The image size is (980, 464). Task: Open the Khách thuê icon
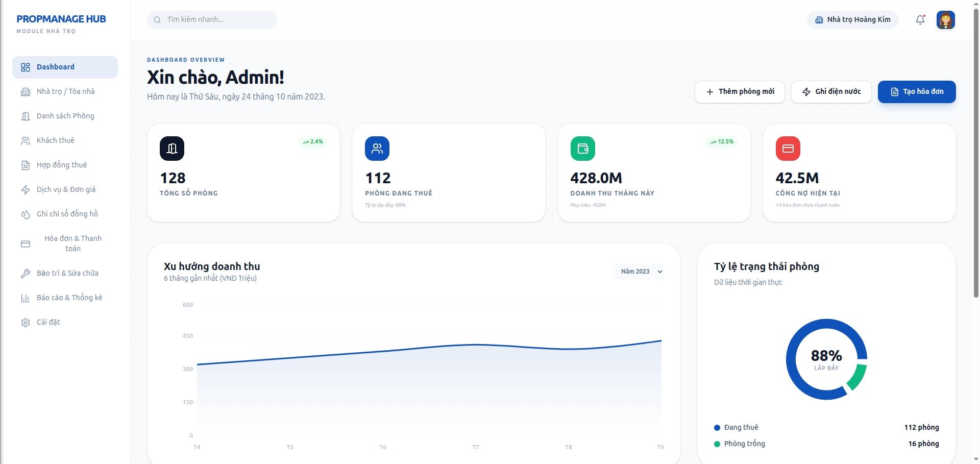pos(26,140)
